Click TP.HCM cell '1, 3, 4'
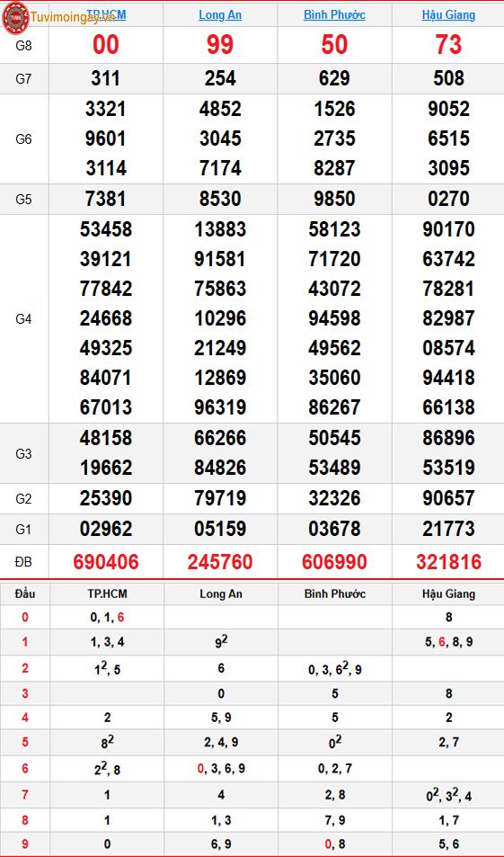The width and height of the screenshot is (504, 857). coord(107,642)
